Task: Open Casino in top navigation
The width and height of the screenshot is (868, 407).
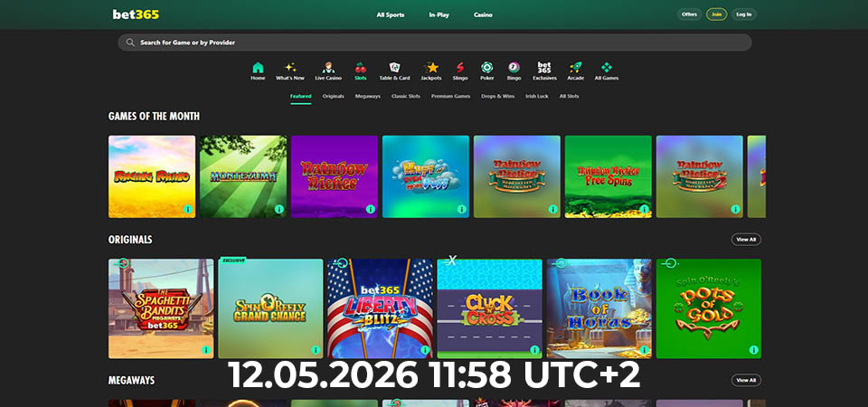Action: [483, 15]
